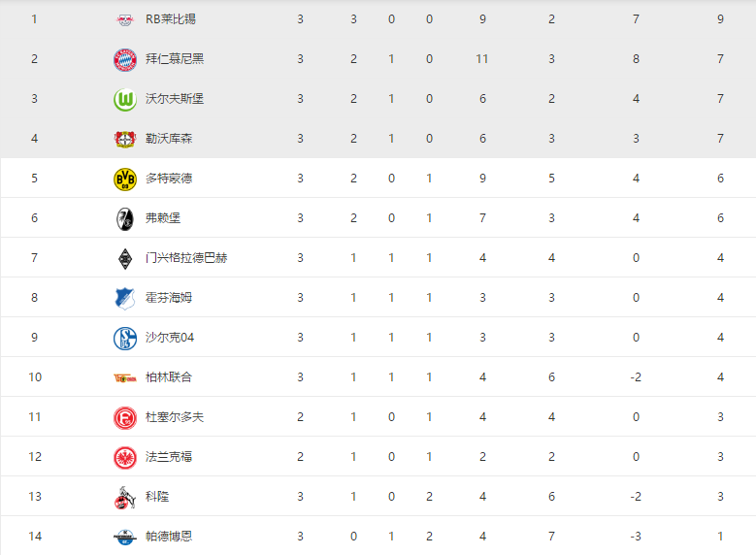The height and width of the screenshot is (555, 756).
Task: Open 门兴格拉德巴赫 team page link
Action: (x=186, y=257)
